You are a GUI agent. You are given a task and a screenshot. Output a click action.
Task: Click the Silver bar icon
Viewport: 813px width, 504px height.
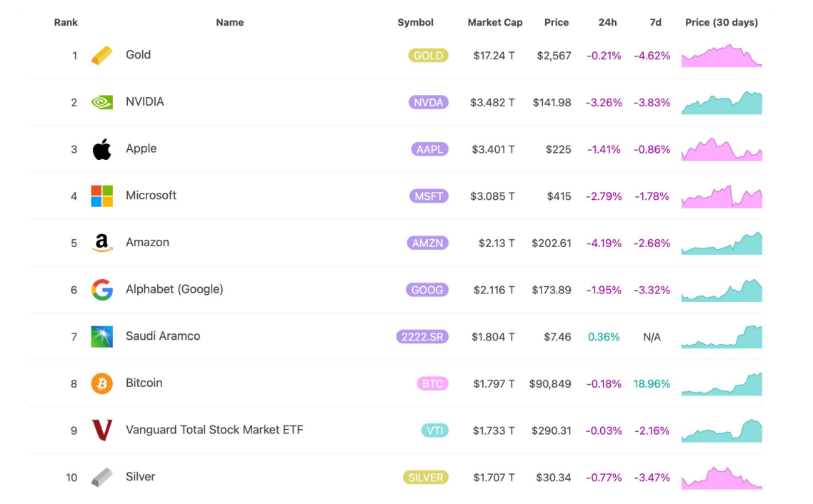pos(101,477)
